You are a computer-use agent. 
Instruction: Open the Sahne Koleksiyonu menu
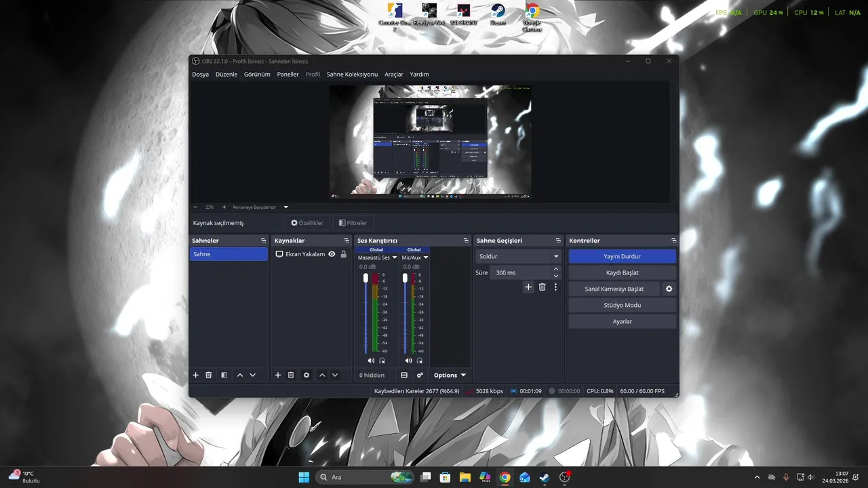(352, 75)
